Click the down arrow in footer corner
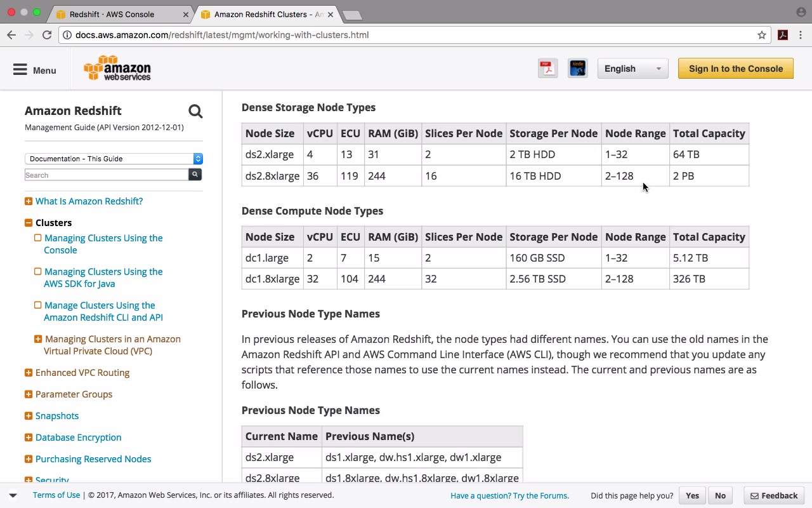The width and height of the screenshot is (812, 508). (13, 495)
